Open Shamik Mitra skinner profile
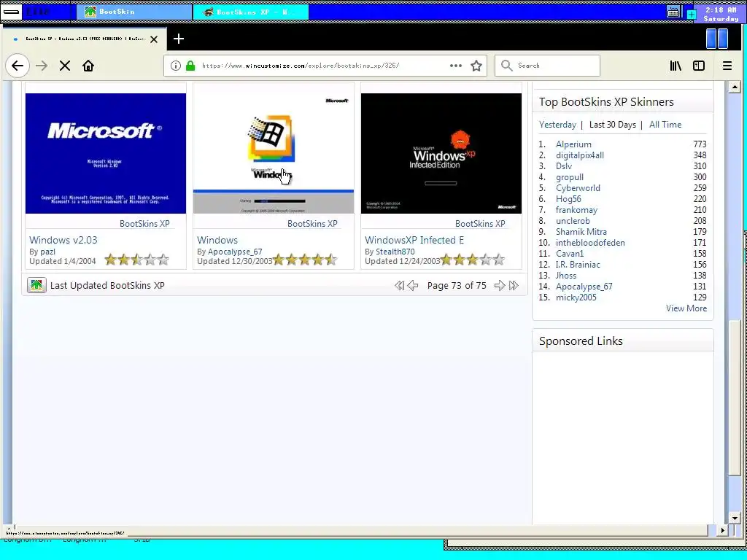The width and height of the screenshot is (747, 560). (581, 231)
